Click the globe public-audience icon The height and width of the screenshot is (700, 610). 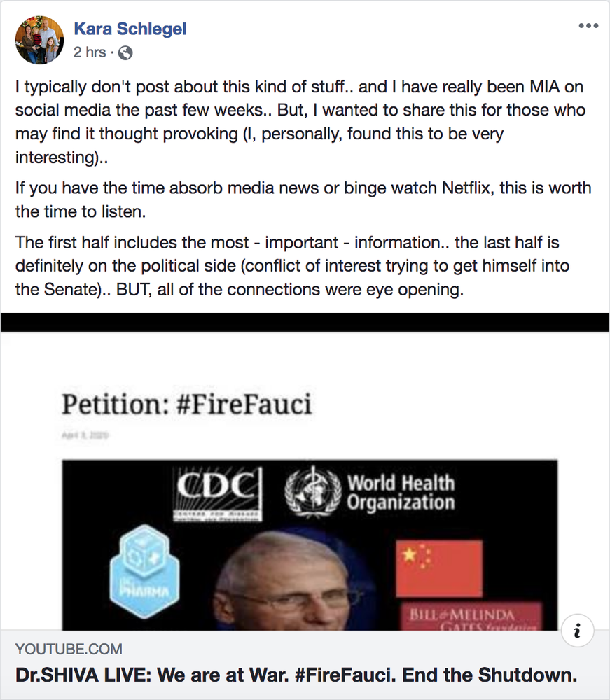point(125,52)
